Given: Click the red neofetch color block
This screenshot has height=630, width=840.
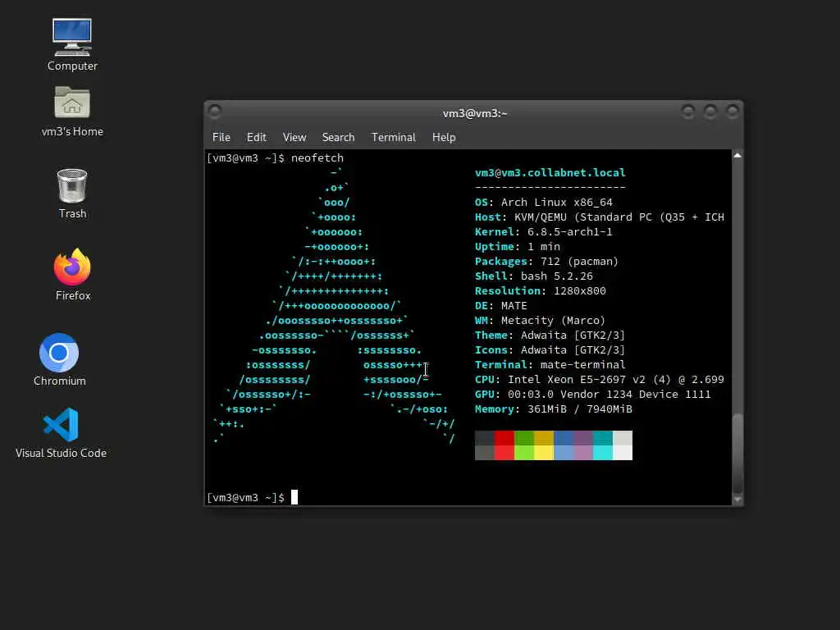Looking at the screenshot, I should 504,438.
